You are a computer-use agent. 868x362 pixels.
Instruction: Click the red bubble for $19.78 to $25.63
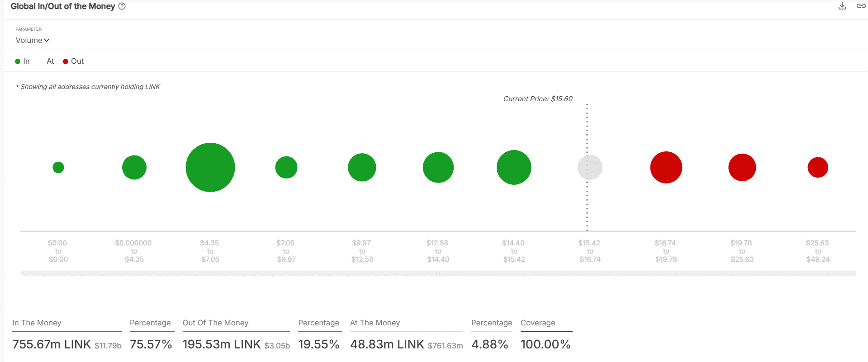click(x=742, y=167)
